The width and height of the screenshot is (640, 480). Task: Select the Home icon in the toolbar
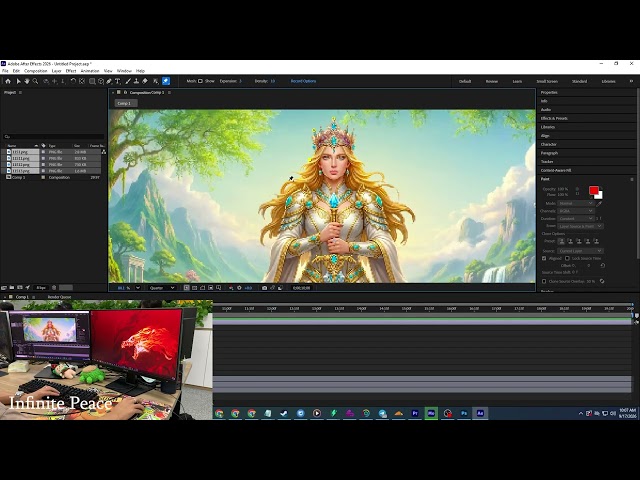coord(8,81)
